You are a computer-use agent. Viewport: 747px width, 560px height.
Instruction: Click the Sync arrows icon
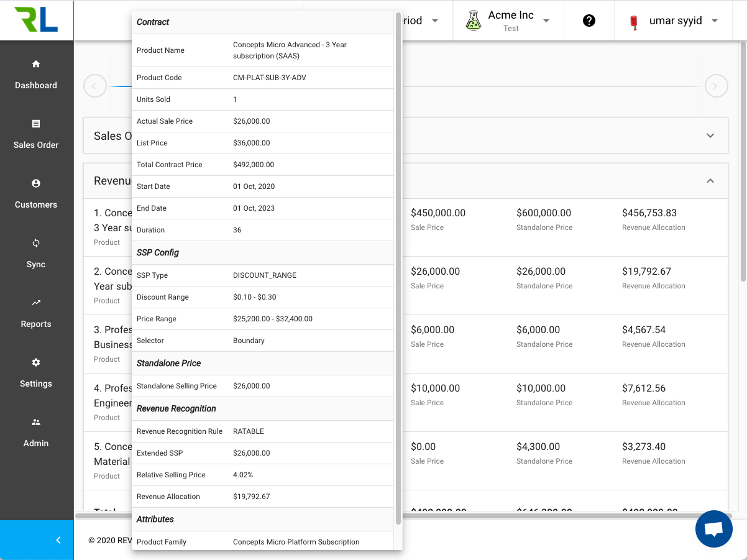(36, 243)
